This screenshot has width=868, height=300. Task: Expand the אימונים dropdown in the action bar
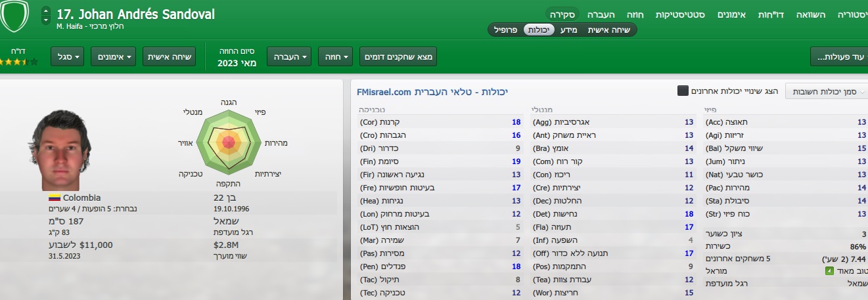(112, 57)
